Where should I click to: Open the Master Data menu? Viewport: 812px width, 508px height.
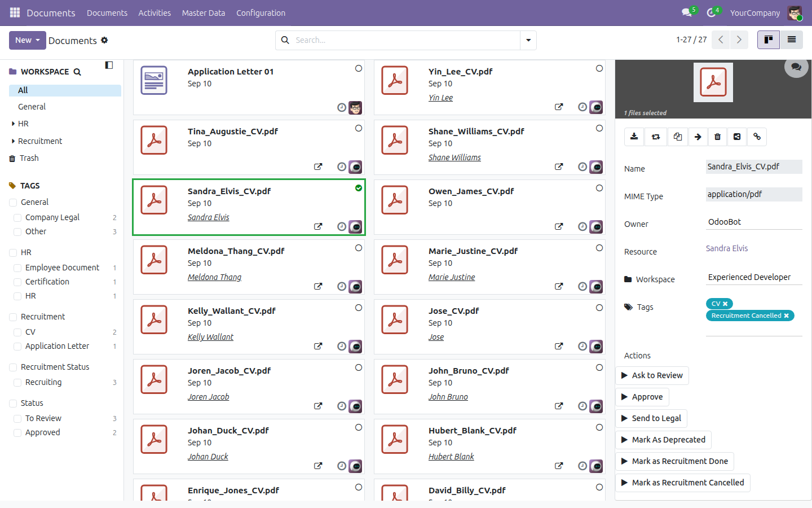(x=204, y=13)
